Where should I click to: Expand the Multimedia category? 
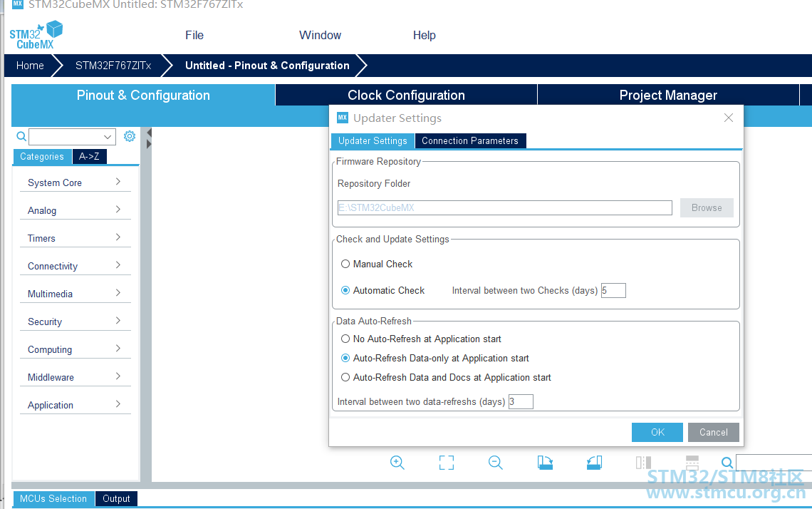[75, 294]
